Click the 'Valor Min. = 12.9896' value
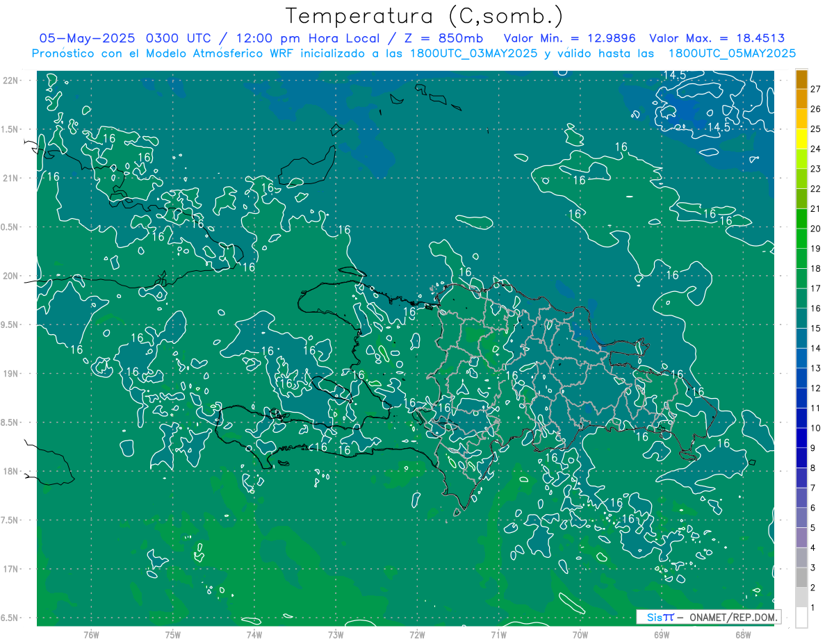Image resolution: width=834 pixels, height=644 pixels. [x=570, y=38]
